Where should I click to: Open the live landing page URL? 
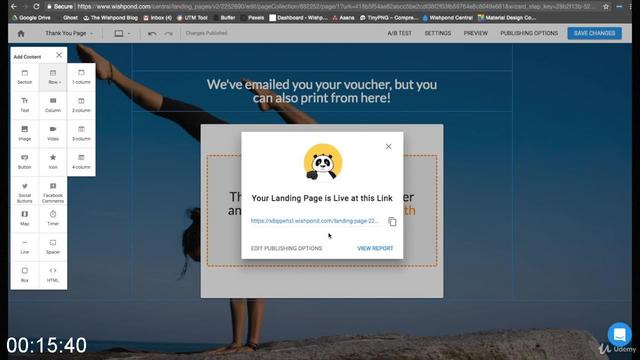coord(315,221)
